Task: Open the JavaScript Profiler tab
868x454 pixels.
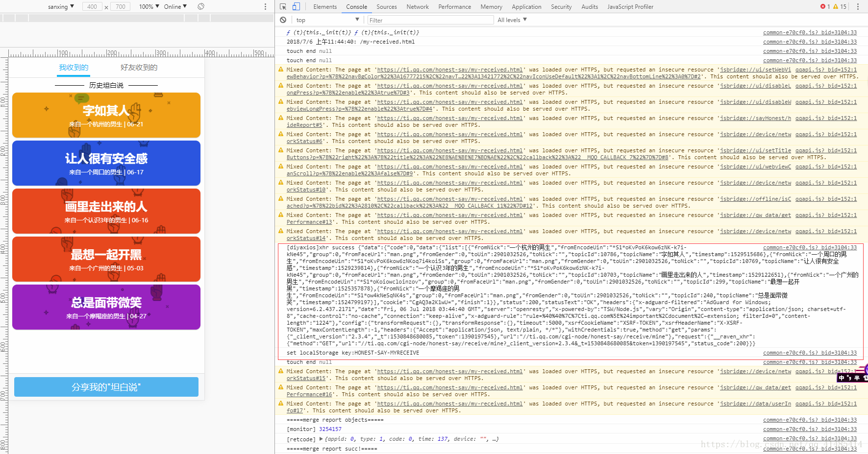Action: [x=630, y=7]
